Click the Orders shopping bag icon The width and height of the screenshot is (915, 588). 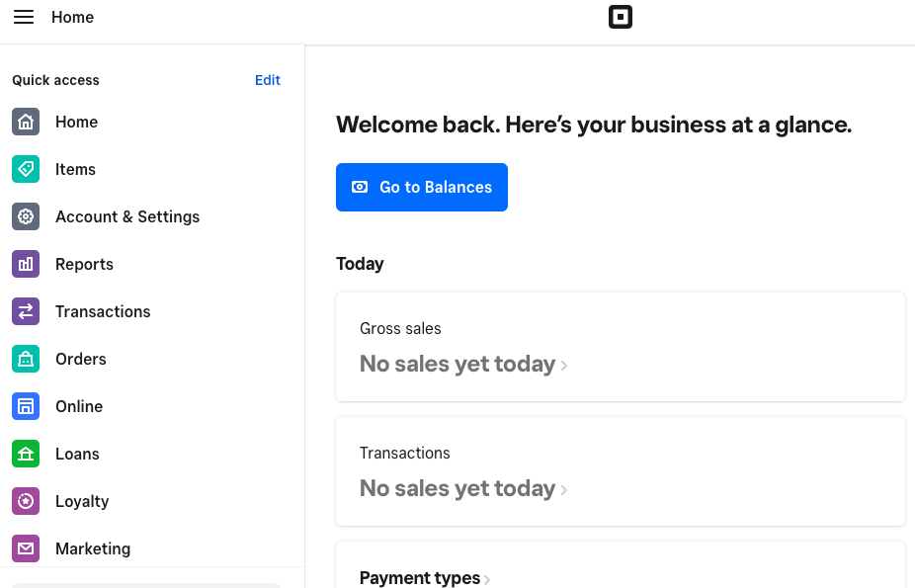pyautogui.click(x=26, y=359)
